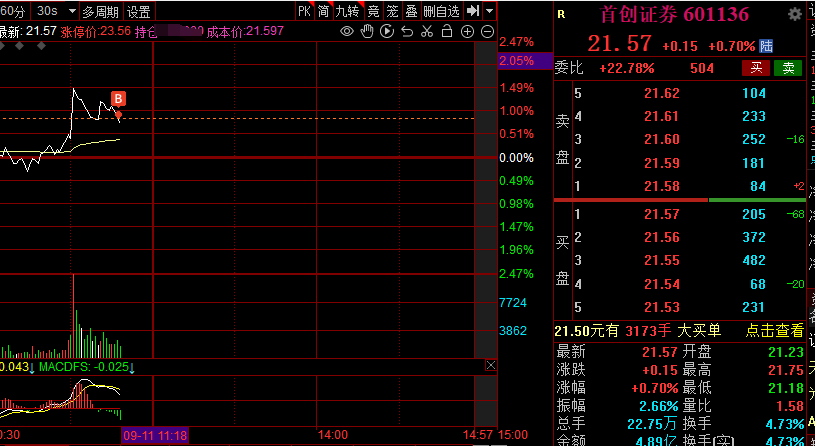The width and height of the screenshot is (815, 446).
Task: Click the 叠 overlay button
Action: (x=411, y=10)
